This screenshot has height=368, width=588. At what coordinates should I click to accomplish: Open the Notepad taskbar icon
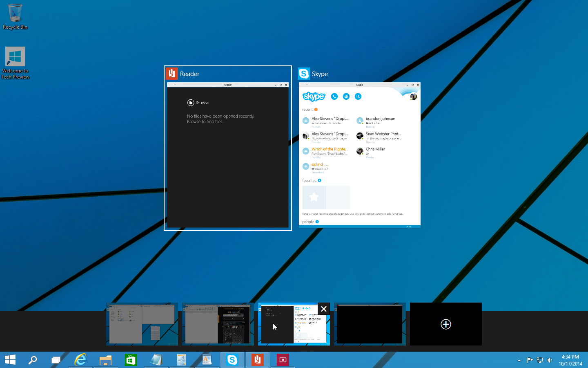[x=156, y=360]
